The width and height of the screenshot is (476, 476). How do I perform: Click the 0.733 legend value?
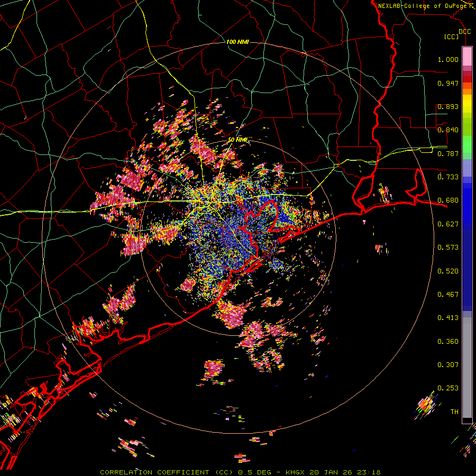point(448,177)
